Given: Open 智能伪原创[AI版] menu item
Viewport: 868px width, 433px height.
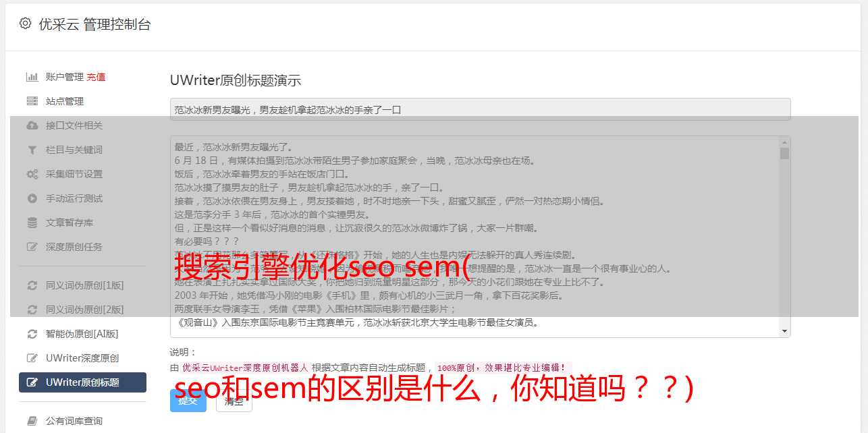Looking at the screenshot, I should tap(82, 334).
